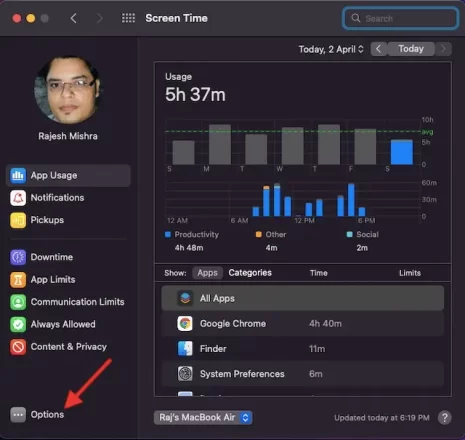The height and width of the screenshot is (440, 465).
Task: Click the Communication Limits label
Action: click(x=77, y=302)
